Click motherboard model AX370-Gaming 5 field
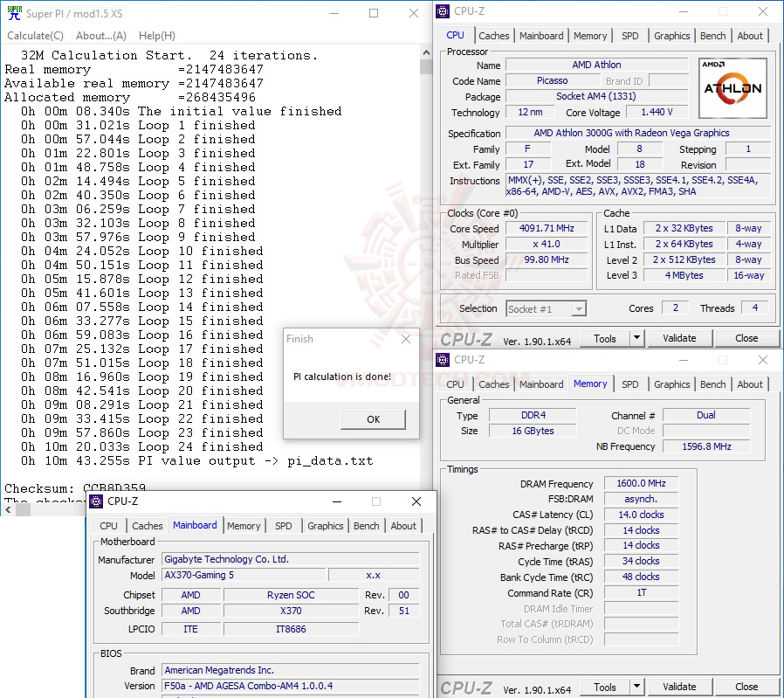Screen dimensions: 784x698 (244, 575)
